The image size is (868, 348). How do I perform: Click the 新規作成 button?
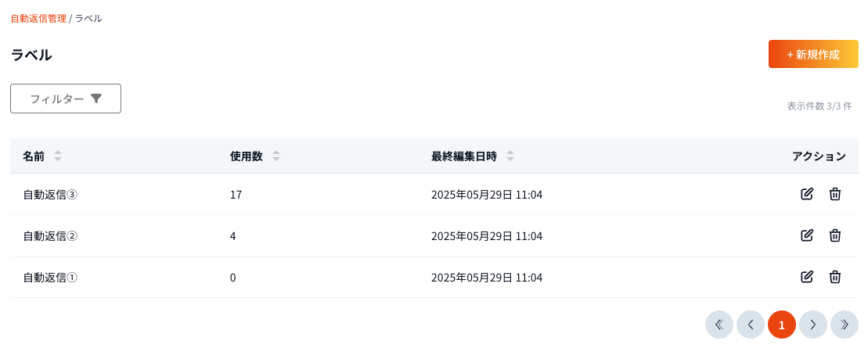[x=813, y=55]
